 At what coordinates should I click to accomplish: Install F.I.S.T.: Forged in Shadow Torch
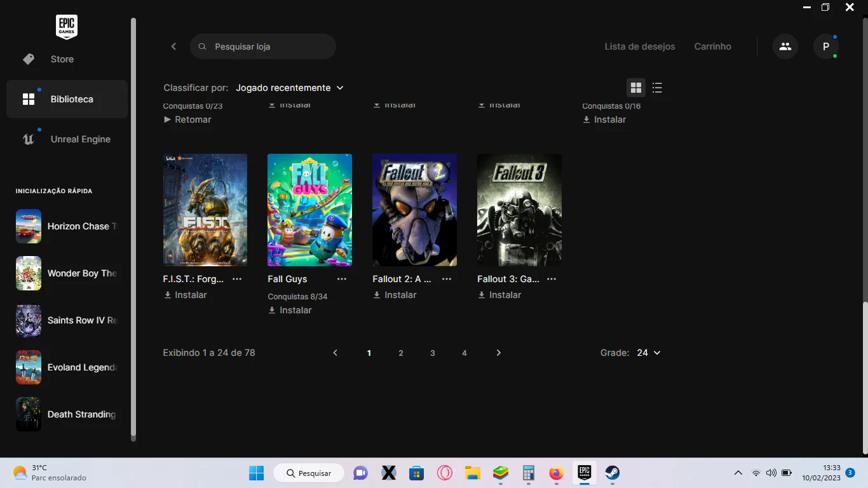186,295
